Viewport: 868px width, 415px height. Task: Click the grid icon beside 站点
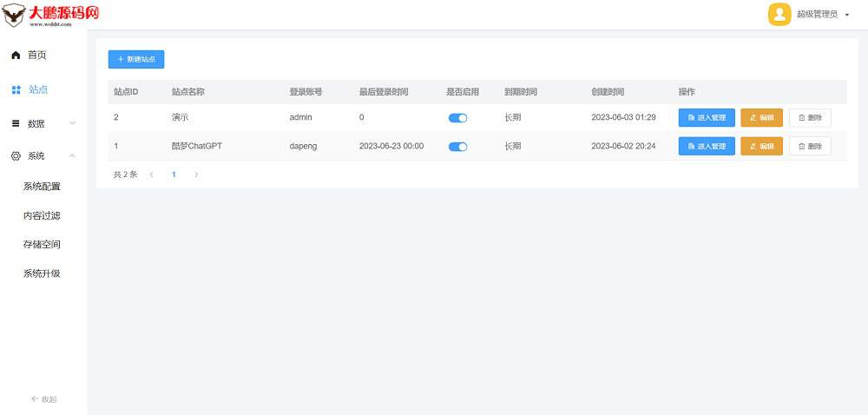pos(16,89)
